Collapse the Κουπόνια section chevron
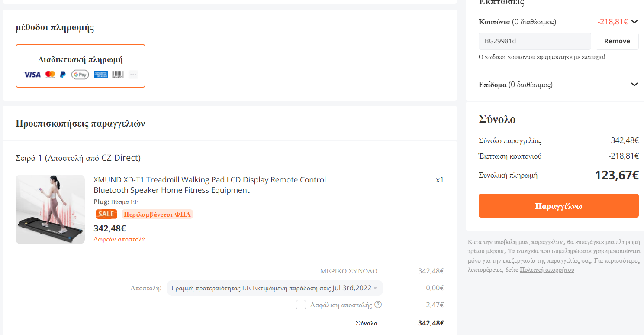 point(635,21)
